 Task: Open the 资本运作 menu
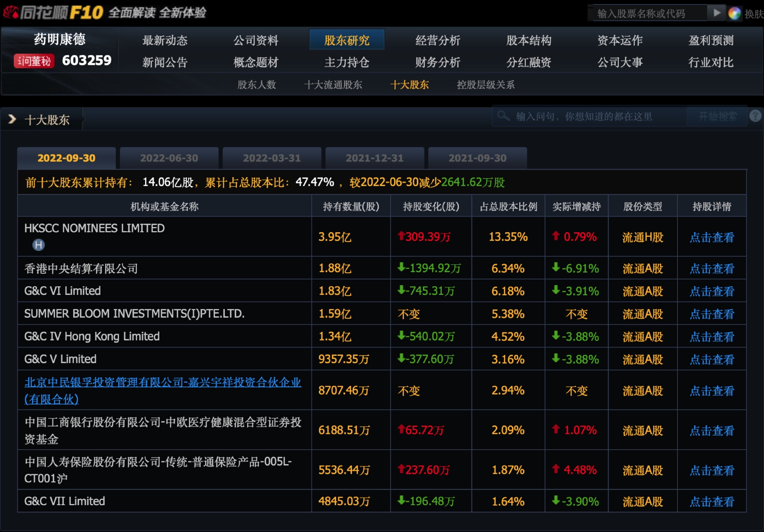(x=620, y=40)
